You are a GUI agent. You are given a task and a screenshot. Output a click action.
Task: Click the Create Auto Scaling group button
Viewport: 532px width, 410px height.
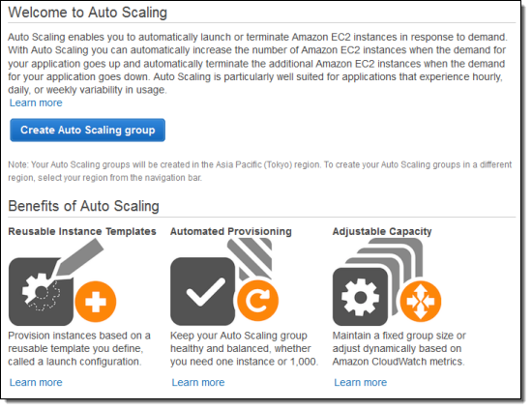(87, 130)
